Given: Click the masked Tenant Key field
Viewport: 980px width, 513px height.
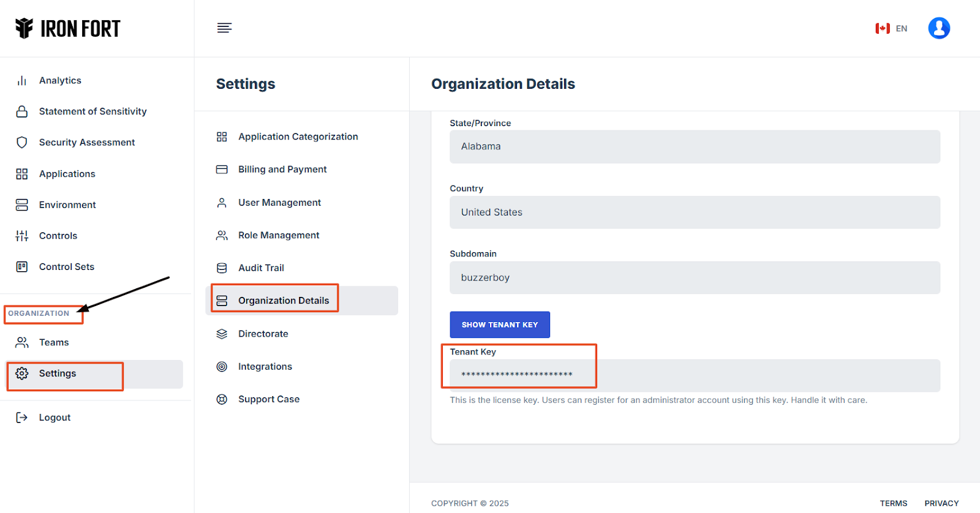Looking at the screenshot, I should pyautogui.click(x=695, y=375).
